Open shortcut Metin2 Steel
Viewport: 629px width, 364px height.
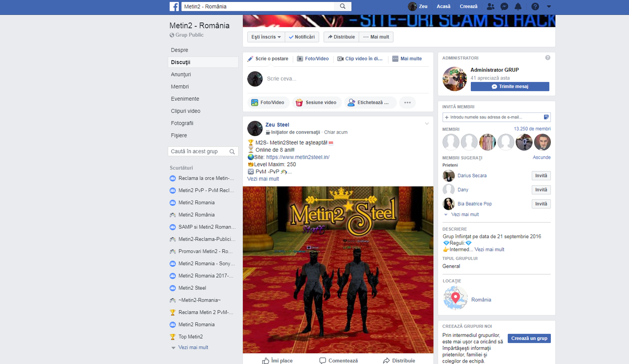click(x=192, y=288)
